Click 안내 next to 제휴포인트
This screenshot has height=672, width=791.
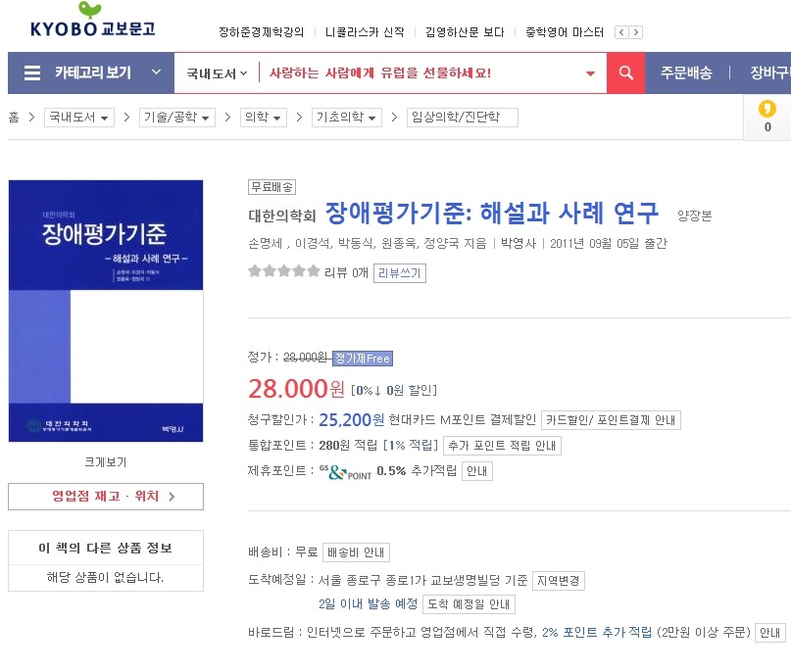477,471
